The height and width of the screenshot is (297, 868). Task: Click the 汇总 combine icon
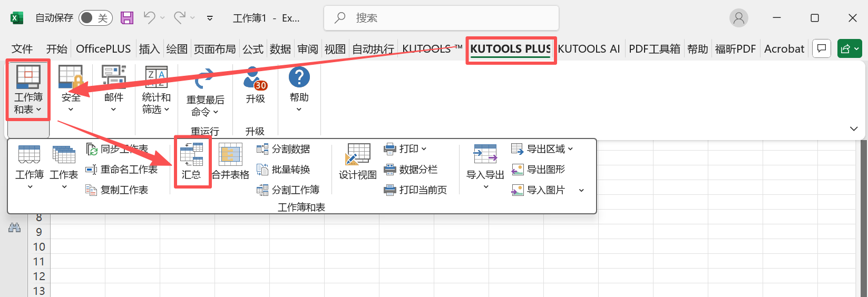(x=192, y=162)
